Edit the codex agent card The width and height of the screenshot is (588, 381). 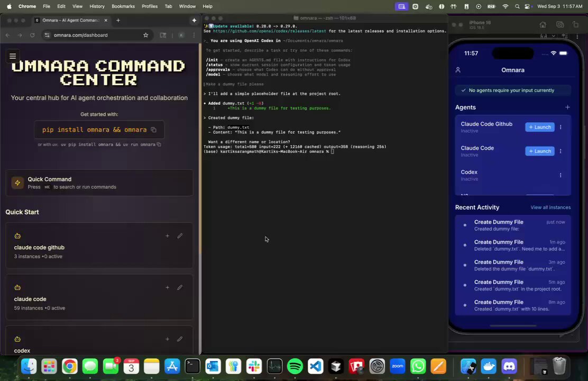coord(180,339)
